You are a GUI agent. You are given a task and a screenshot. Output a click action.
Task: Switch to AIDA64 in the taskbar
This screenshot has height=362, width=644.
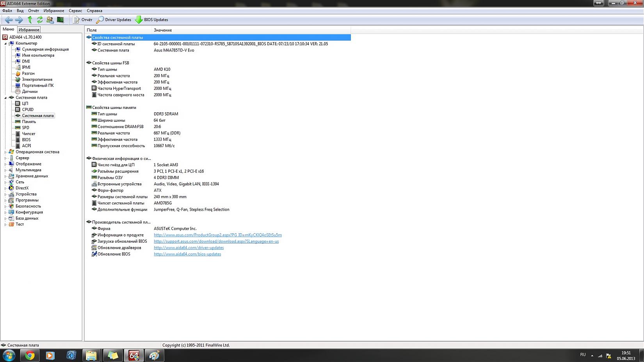[x=133, y=355]
